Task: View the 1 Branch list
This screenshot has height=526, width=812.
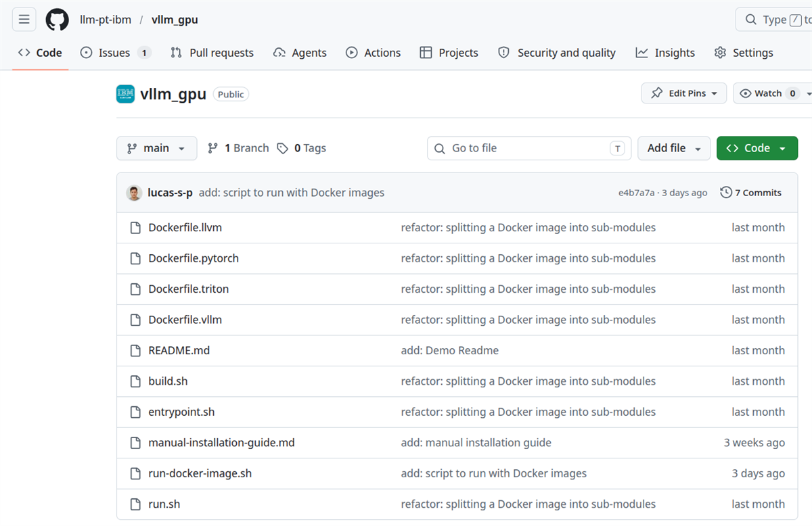Action: [x=238, y=148]
